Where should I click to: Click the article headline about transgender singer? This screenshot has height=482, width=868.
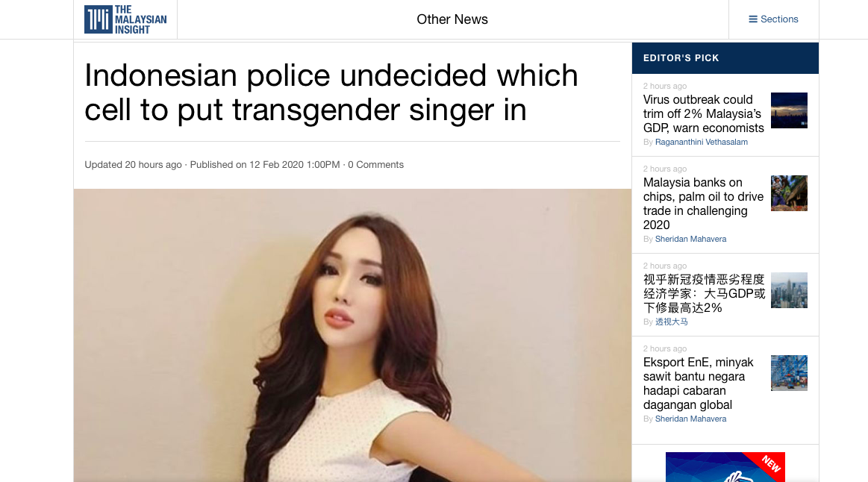[x=331, y=93]
